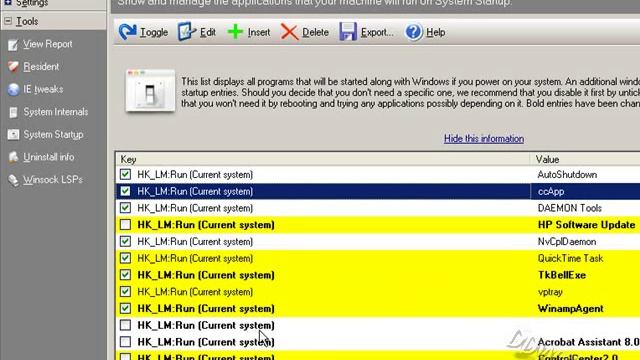Viewport: 640px width, 360px height.
Task: Uncheck the NvCplDaemon startup entry
Action: 125,242
